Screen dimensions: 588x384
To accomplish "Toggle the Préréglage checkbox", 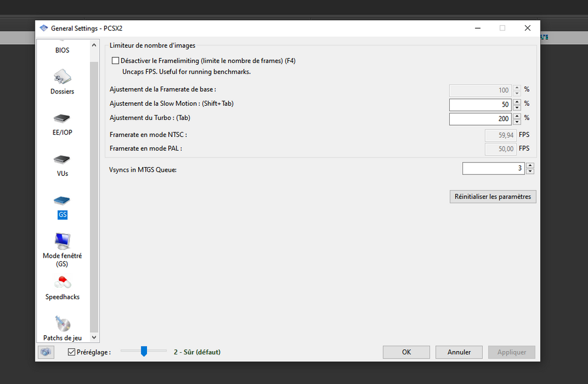I will (x=72, y=352).
